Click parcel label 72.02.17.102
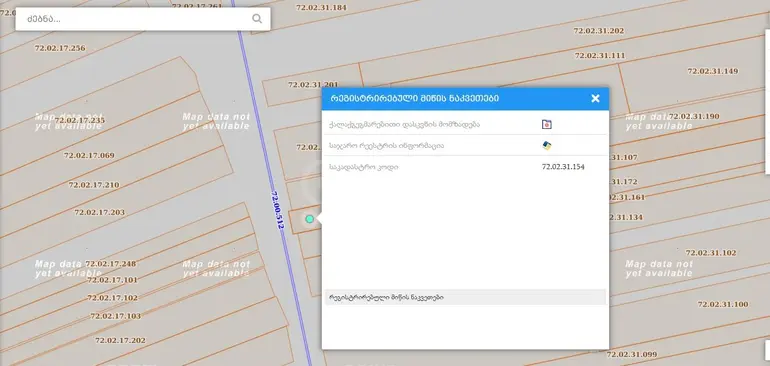Screen dimensions: 770x366 [x=112, y=298]
